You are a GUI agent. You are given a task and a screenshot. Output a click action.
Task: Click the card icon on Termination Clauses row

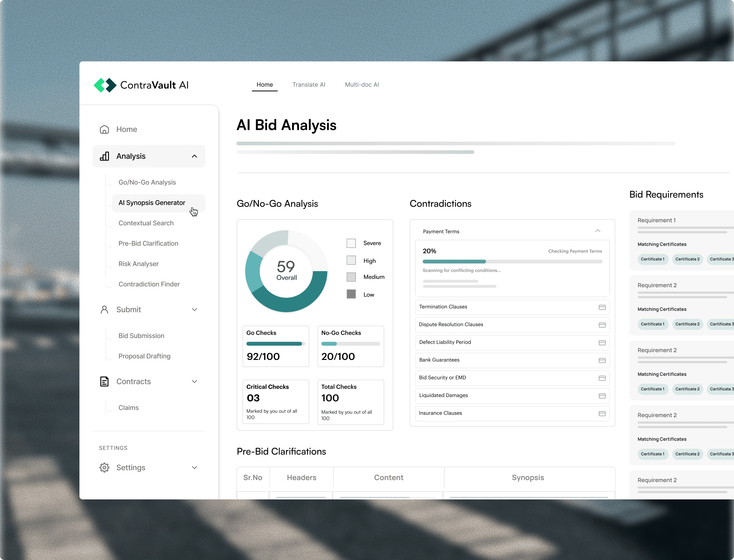[602, 307]
